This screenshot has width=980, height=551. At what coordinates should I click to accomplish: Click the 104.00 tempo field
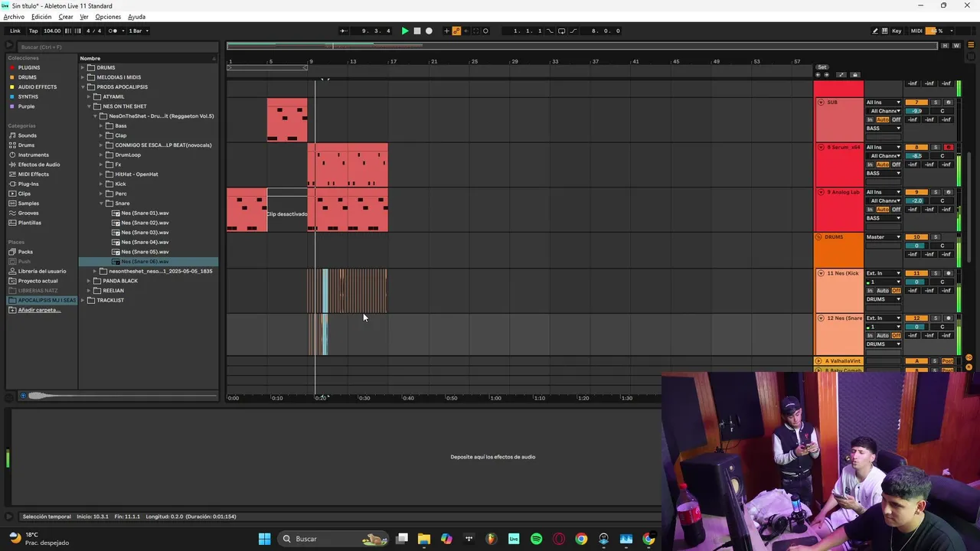pyautogui.click(x=52, y=31)
